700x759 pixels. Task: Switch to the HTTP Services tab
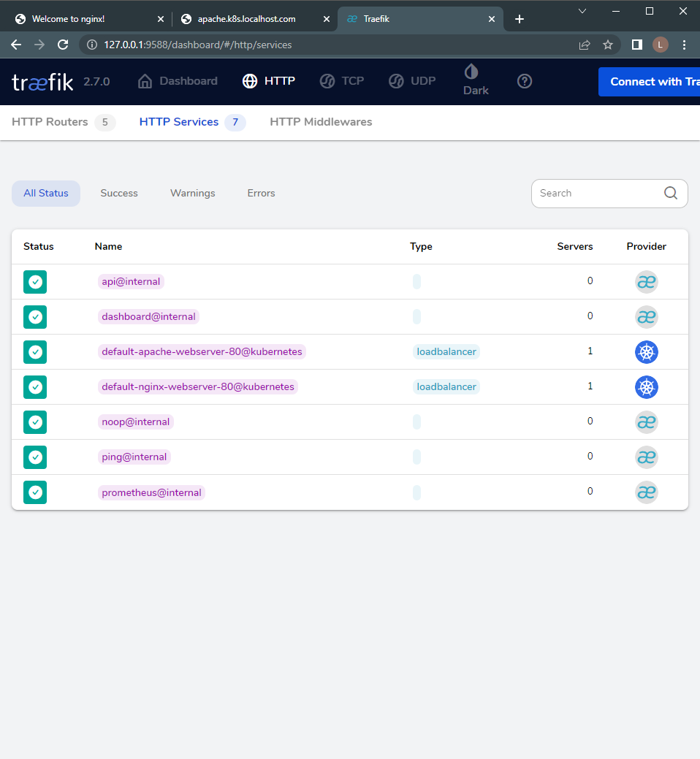click(192, 122)
